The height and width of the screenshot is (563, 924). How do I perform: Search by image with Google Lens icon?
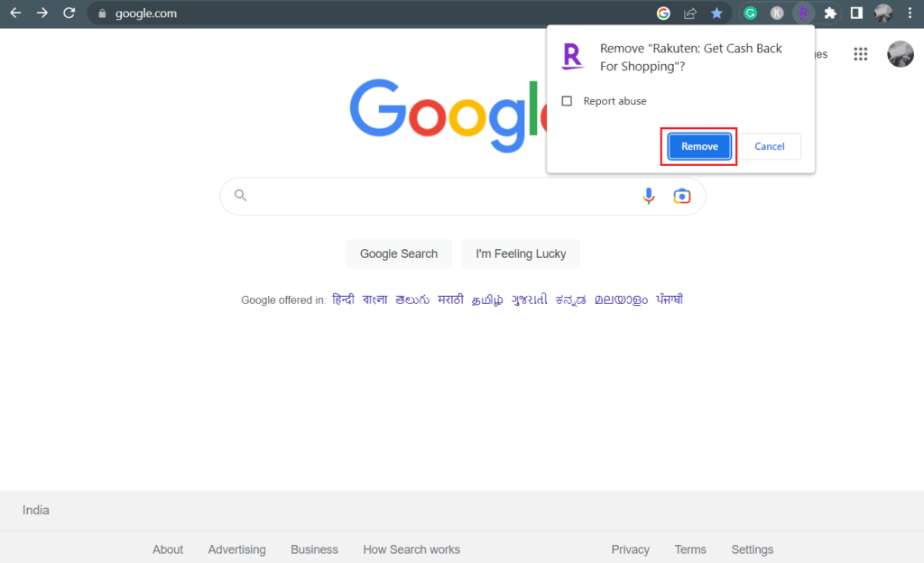tap(682, 196)
